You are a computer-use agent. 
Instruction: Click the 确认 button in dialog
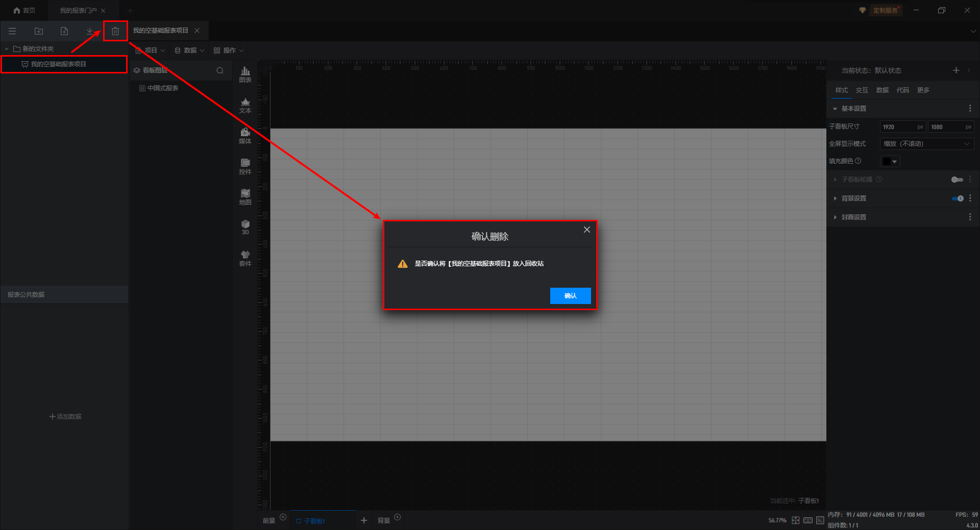tap(570, 296)
